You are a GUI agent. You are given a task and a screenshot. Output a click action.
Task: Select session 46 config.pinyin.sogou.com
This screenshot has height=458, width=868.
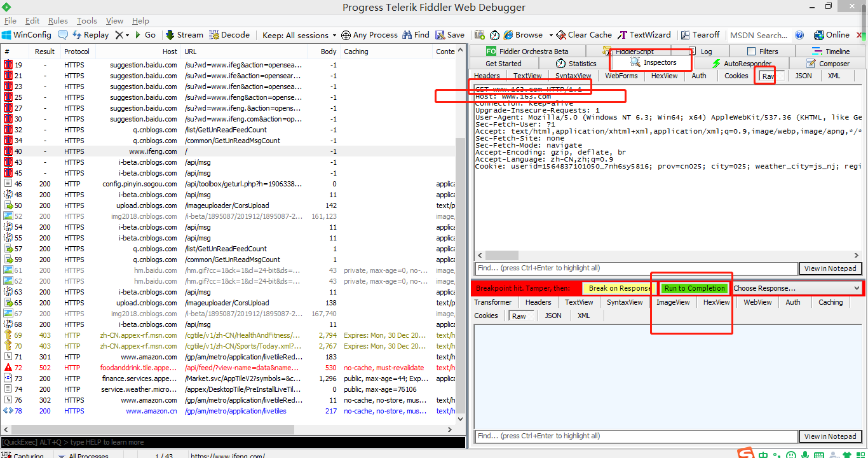[228, 184]
